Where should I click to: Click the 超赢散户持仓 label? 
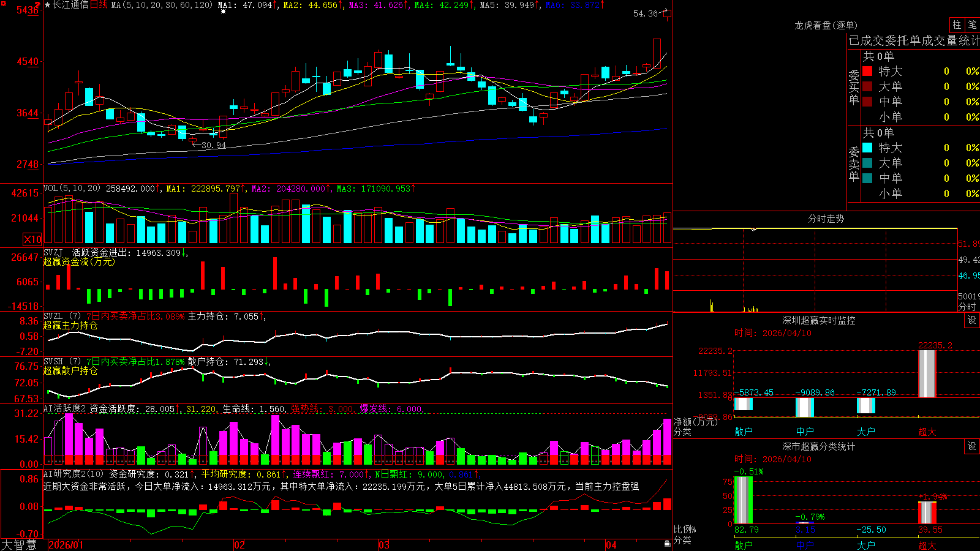(70, 370)
